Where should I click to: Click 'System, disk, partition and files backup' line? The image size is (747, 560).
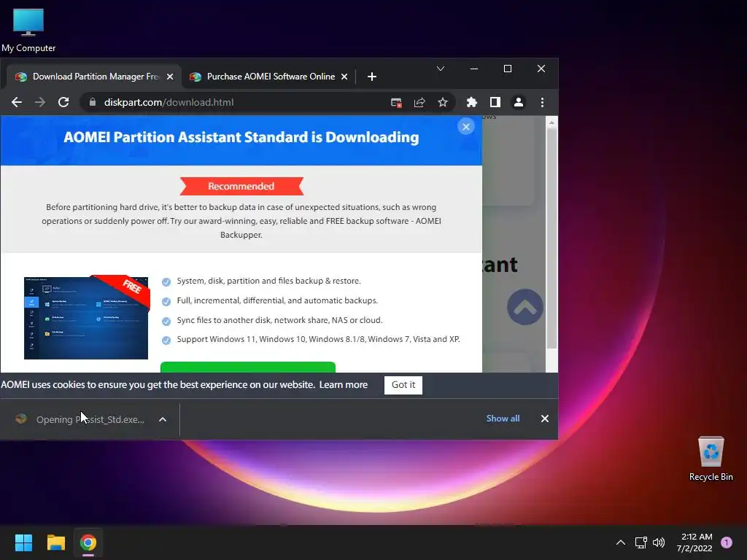tap(268, 281)
